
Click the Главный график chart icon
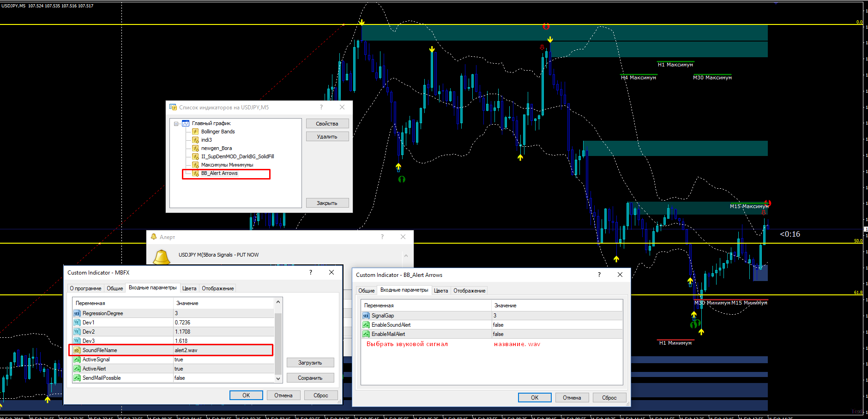click(x=186, y=123)
